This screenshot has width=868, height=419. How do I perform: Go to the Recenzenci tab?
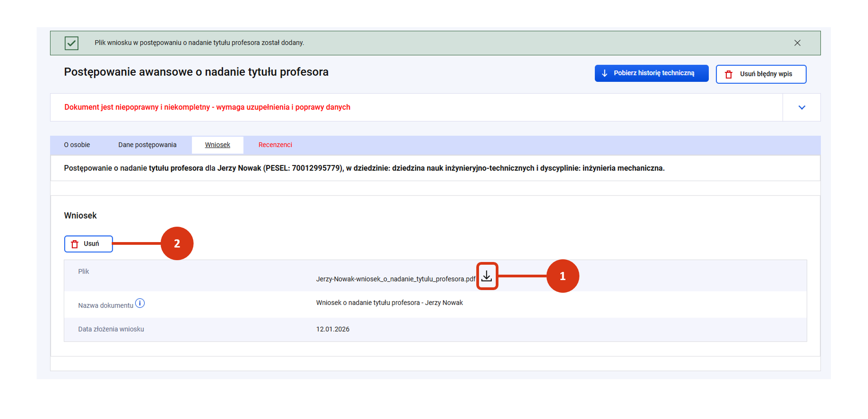(275, 145)
